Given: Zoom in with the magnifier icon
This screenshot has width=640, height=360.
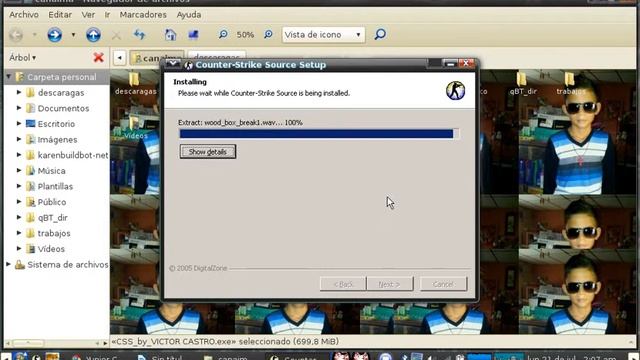Looking at the screenshot, I should 268,34.
